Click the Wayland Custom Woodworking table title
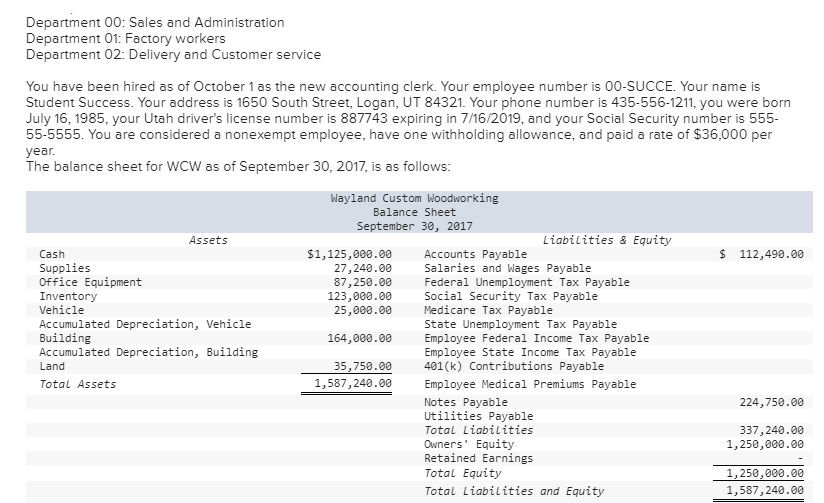824x503 pixels. 414,198
